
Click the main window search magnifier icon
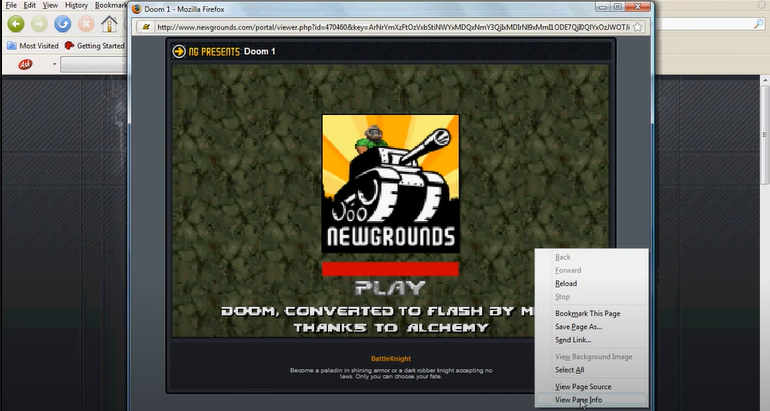(x=759, y=24)
